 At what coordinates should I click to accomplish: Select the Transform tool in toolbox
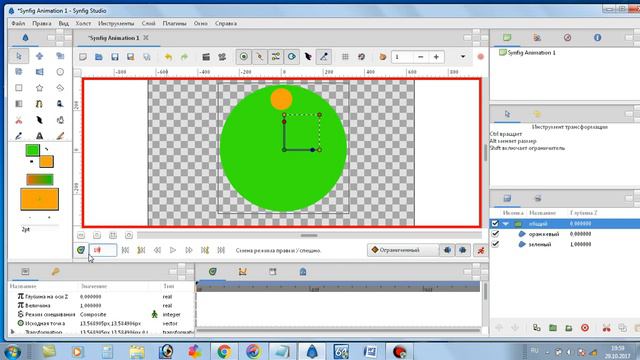(19, 56)
